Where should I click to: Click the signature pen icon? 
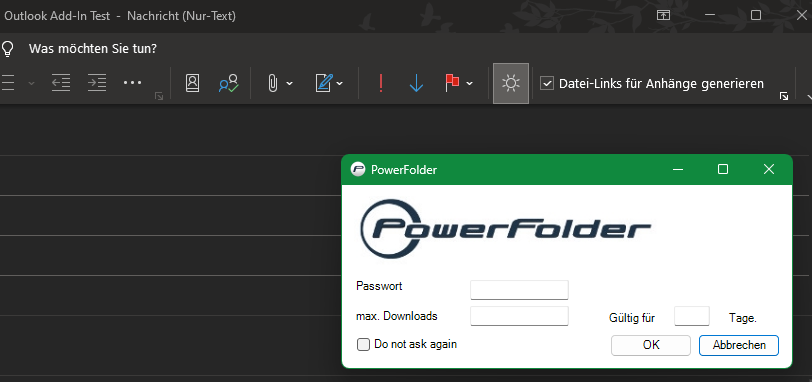324,83
